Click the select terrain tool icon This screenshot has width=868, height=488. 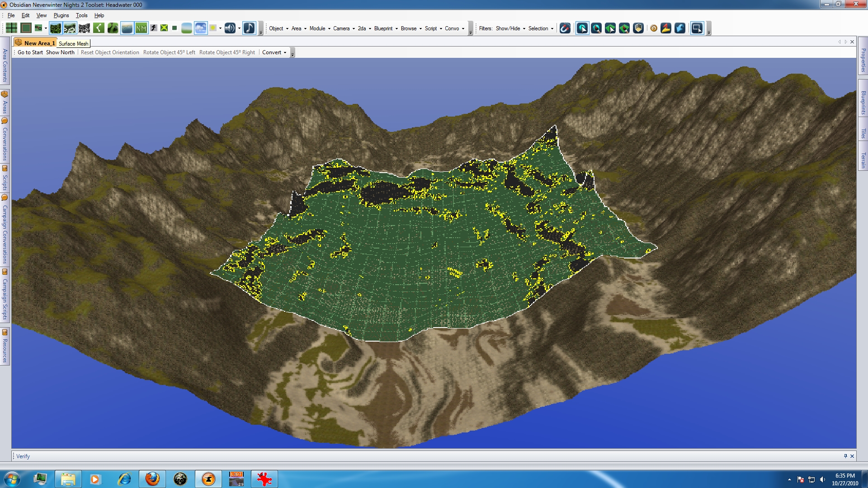[610, 28]
